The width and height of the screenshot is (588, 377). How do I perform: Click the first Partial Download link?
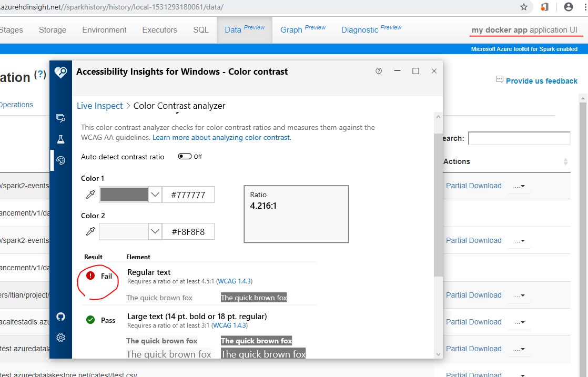click(474, 186)
